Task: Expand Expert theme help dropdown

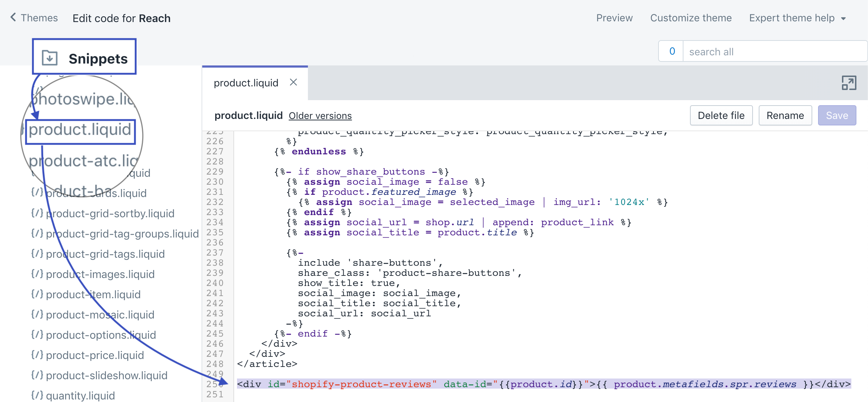Action: [797, 18]
